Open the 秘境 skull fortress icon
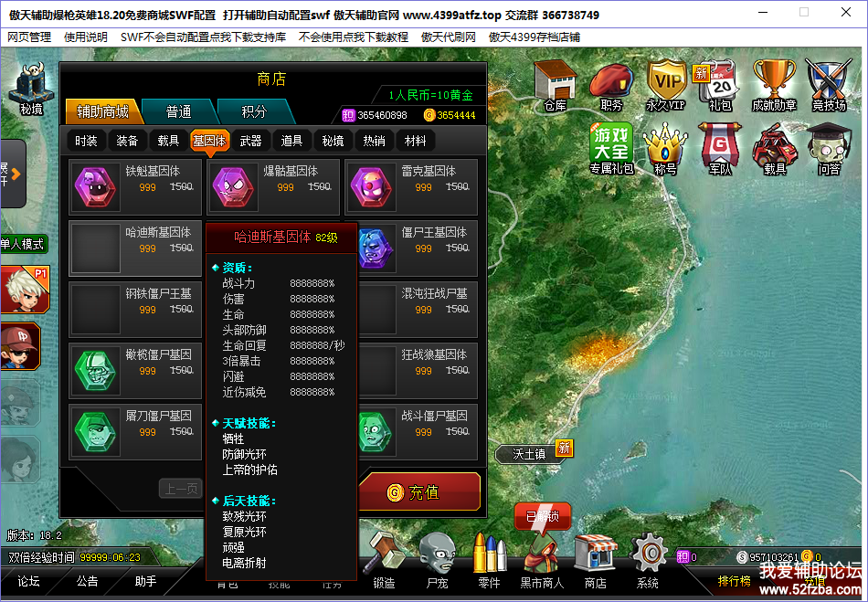This screenshot has height=602, width=868. (32, 89)
